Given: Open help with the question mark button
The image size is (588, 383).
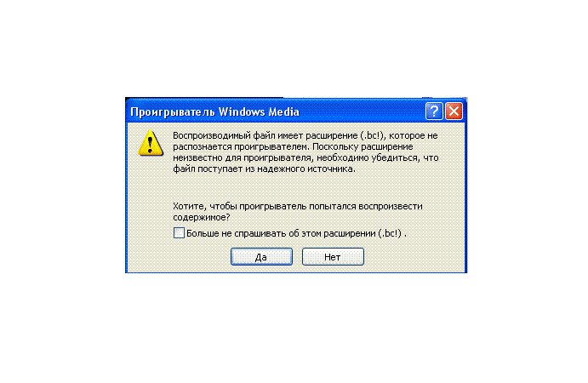Looking at the screenshot, I should (434, 111).
